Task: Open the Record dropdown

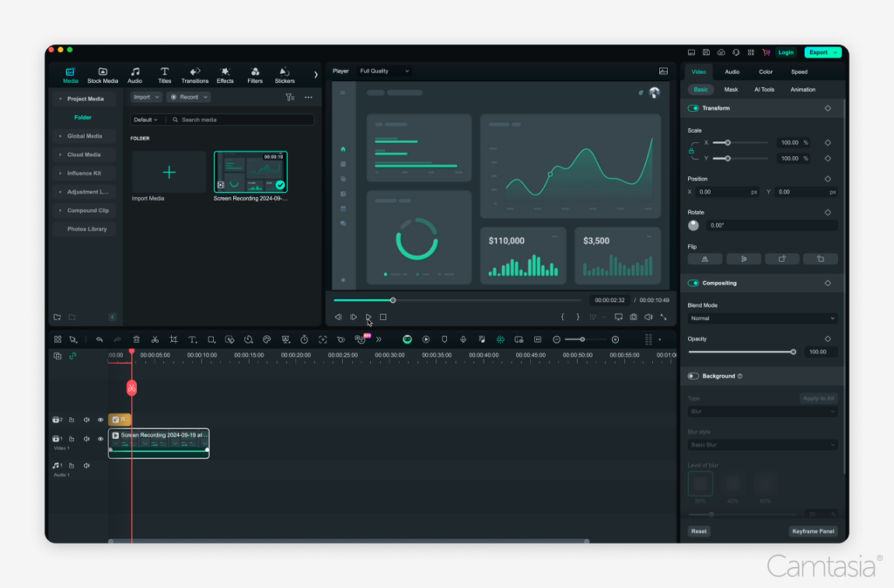Action: tap(189, 98)
